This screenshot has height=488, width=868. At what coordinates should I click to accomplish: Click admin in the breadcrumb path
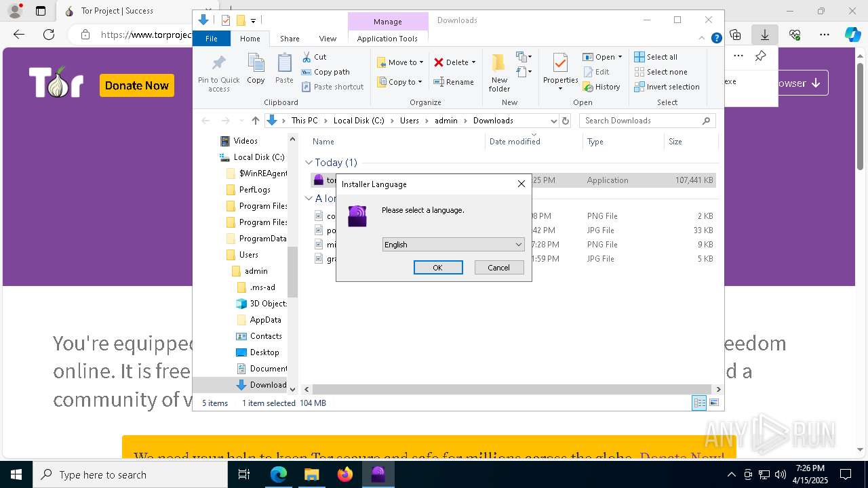[x=446, y=121]
